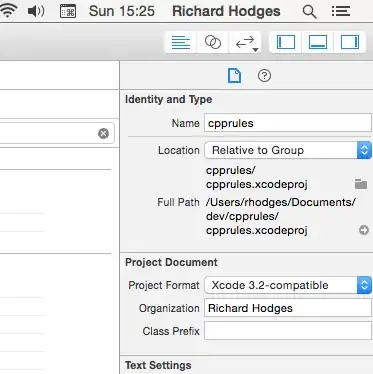Choose a new location with the folder icon

coord(361,184)
